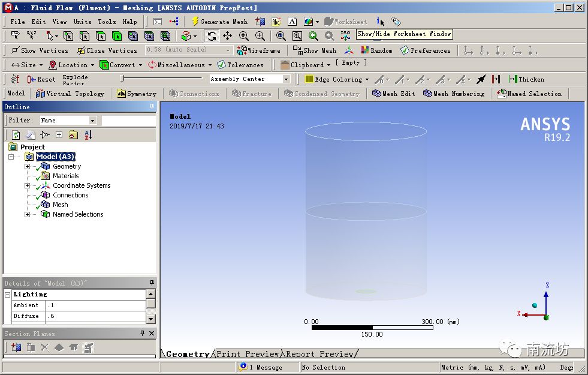588x375 pixels.
Task: Click the Named Selection button
Action: (529, 94)
